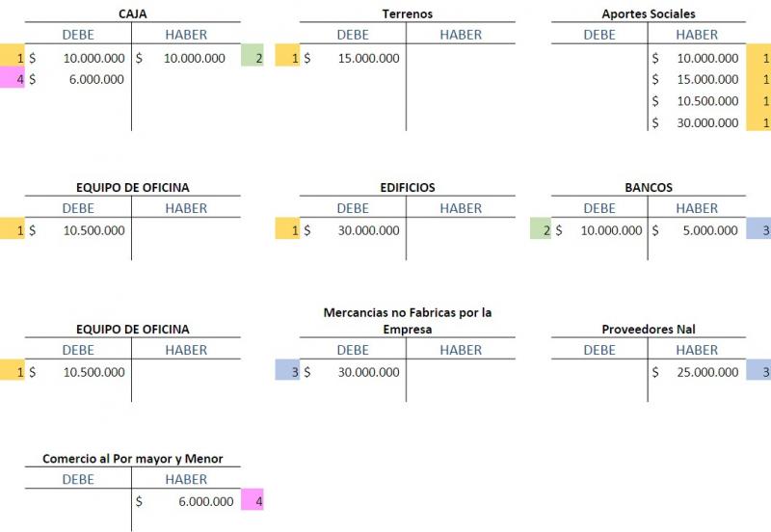Select the DEBE header under Aportes Sociales
The width and height of the screenshot is (771, 532).
tap(599, 35)
